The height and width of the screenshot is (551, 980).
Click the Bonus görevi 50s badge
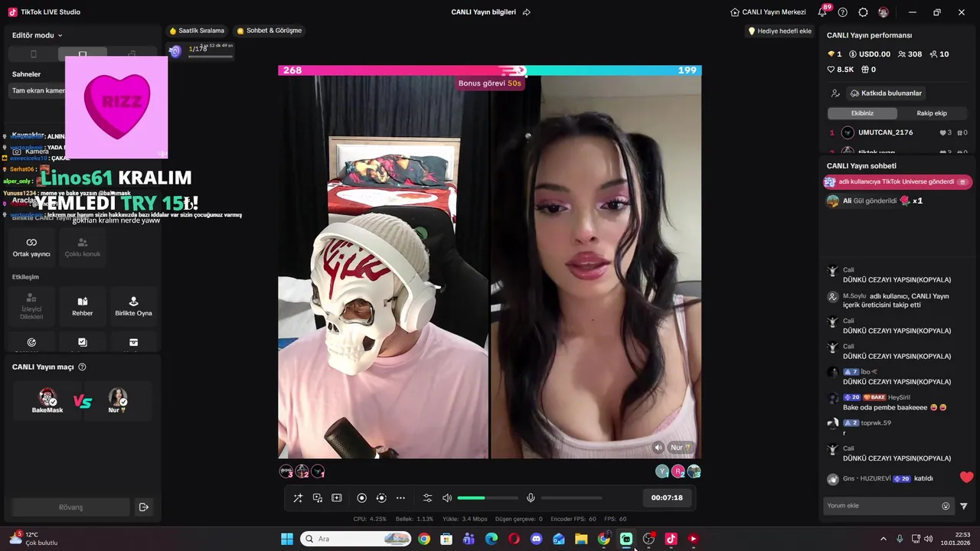pos(489,83)
